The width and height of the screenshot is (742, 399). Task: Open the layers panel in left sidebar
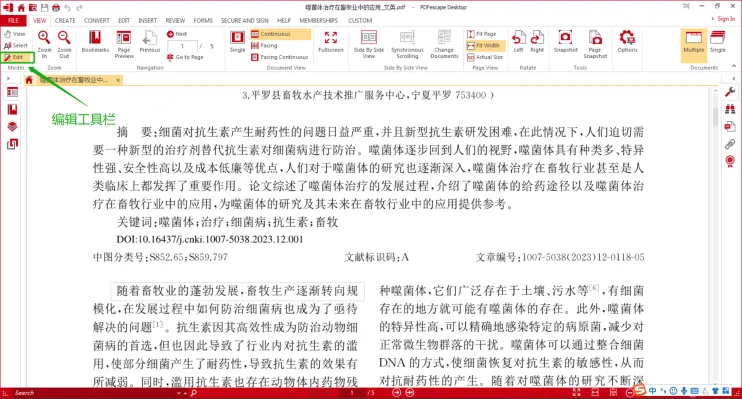pyautogui.click(x=12, y=126)
